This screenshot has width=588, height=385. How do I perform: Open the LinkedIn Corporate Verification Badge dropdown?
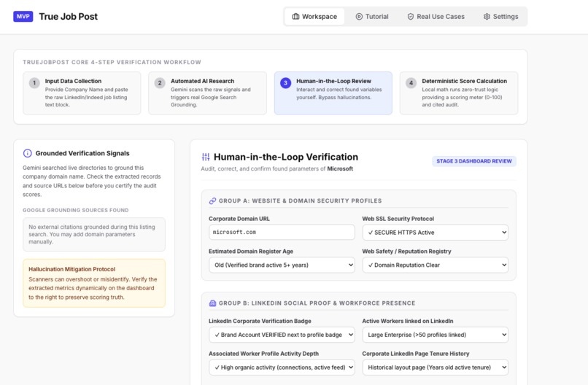tap(282, 335)
